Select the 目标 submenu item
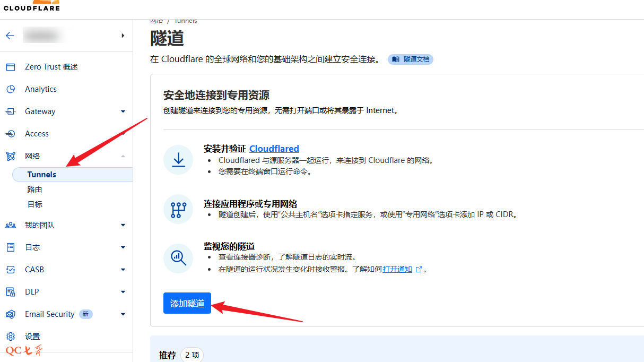Screen dimensions: 644x362 tap(35, 204)
